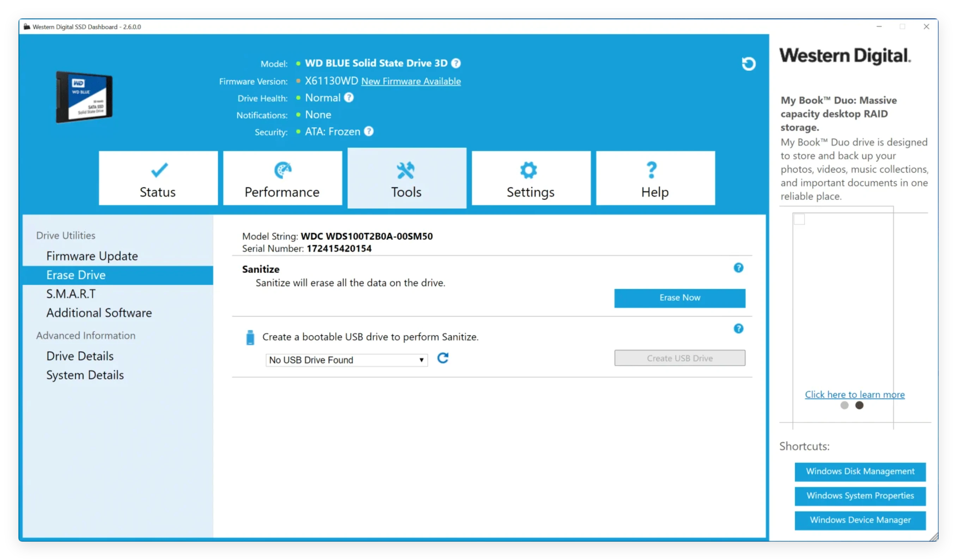Open Windows Disk Management shortcut
This screenshot has width=957, height=560.
coord(860,471)
